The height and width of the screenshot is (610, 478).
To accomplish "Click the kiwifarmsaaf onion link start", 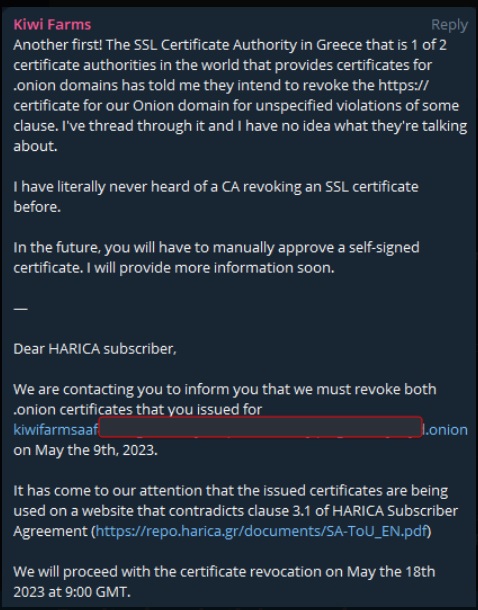I will pyautogui.click(x=56, y=429).
